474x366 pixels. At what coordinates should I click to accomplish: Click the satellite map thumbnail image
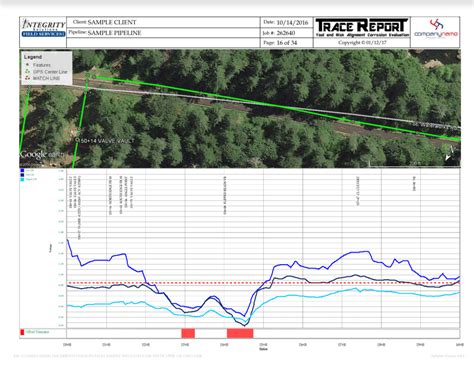pyautogui.click(x=240, y=108)
